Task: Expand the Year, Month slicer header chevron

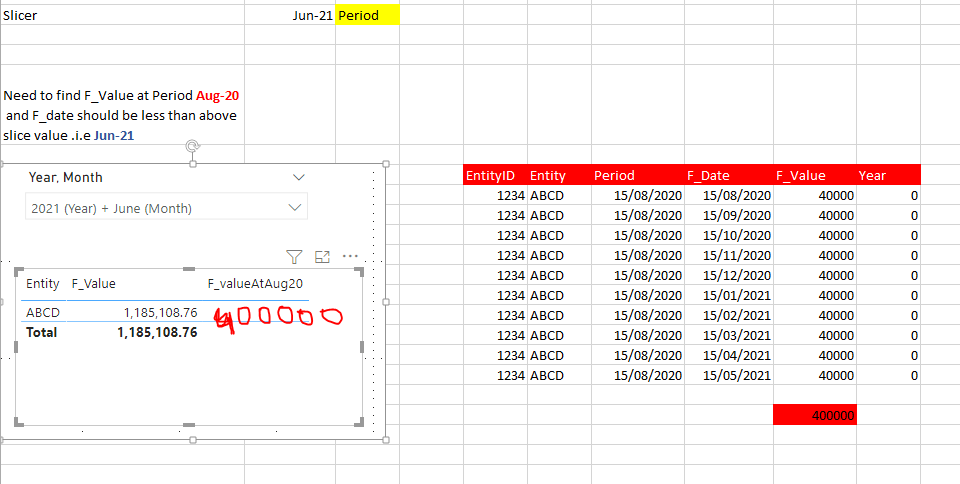Action: 299,177
